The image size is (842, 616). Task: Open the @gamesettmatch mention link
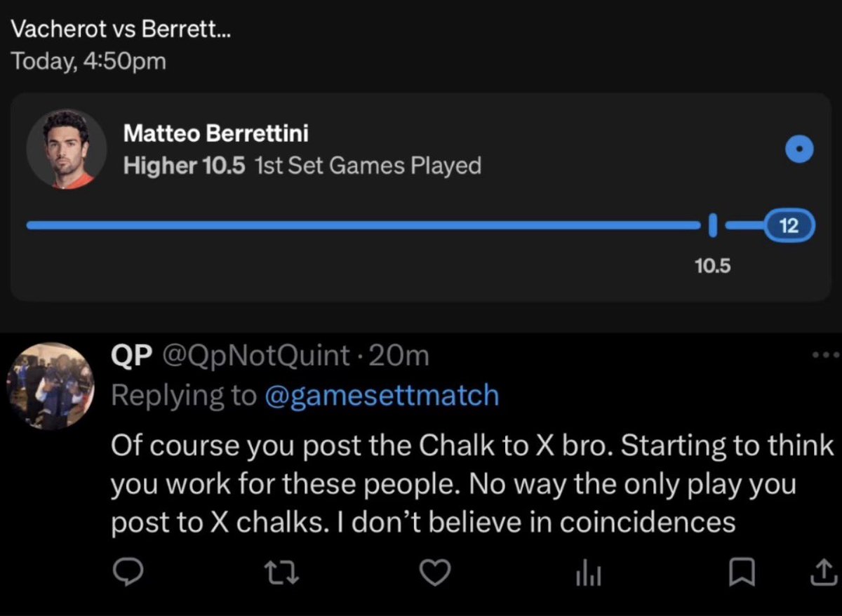click(x=382, y=396)
